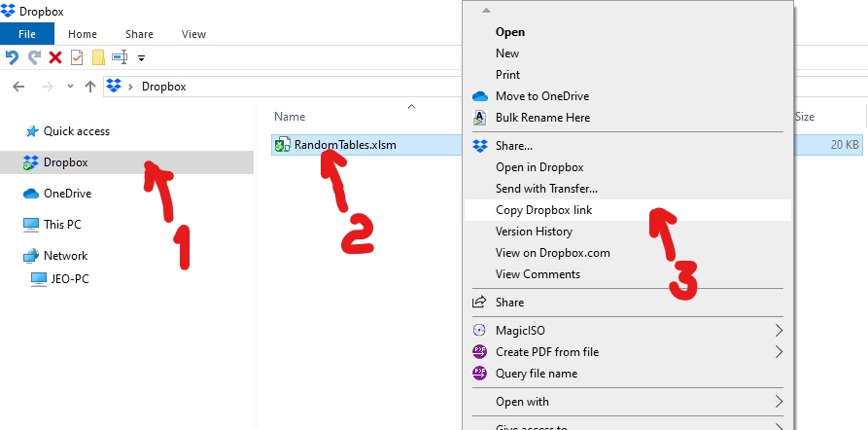The width and height of the screenshot is (868, 430).
Task: Click the Rename icon in quick access toolbar
Action: 120,57
